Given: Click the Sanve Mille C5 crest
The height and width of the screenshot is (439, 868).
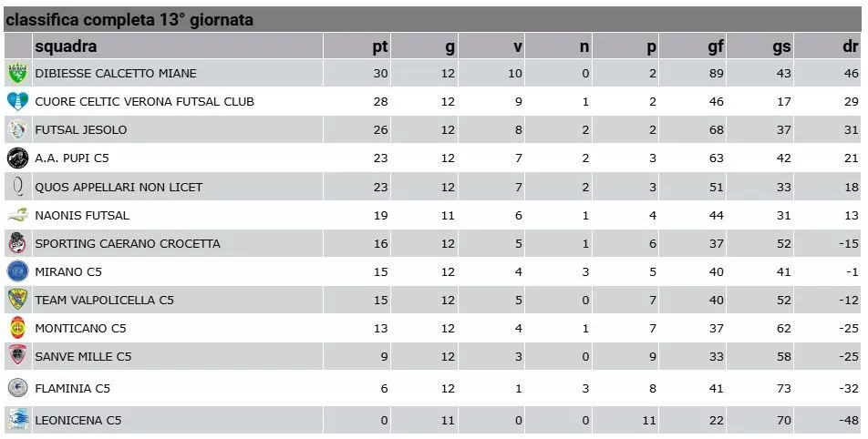Looking at the screenshot, I should (17, 356).
